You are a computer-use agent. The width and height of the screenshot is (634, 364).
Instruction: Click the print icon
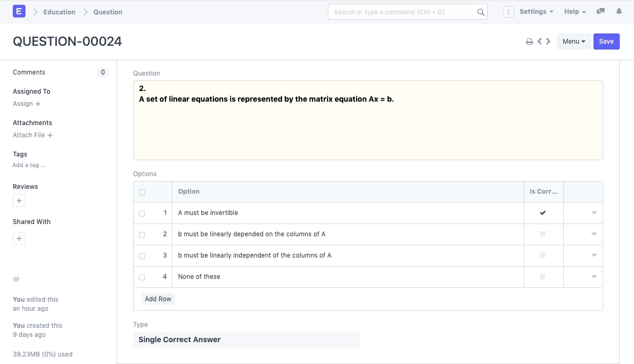(529, 42)
